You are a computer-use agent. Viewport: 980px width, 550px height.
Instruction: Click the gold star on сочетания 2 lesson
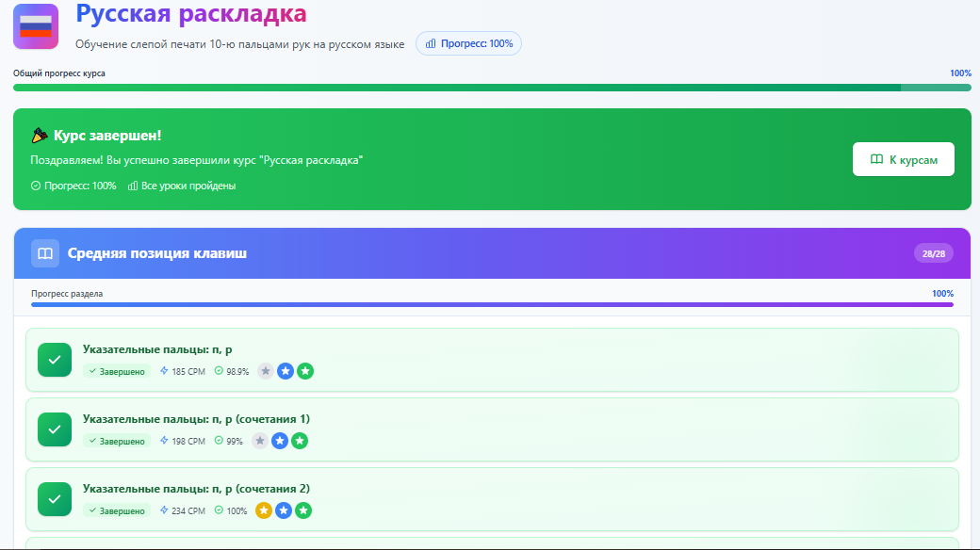[x=264, y=510]
